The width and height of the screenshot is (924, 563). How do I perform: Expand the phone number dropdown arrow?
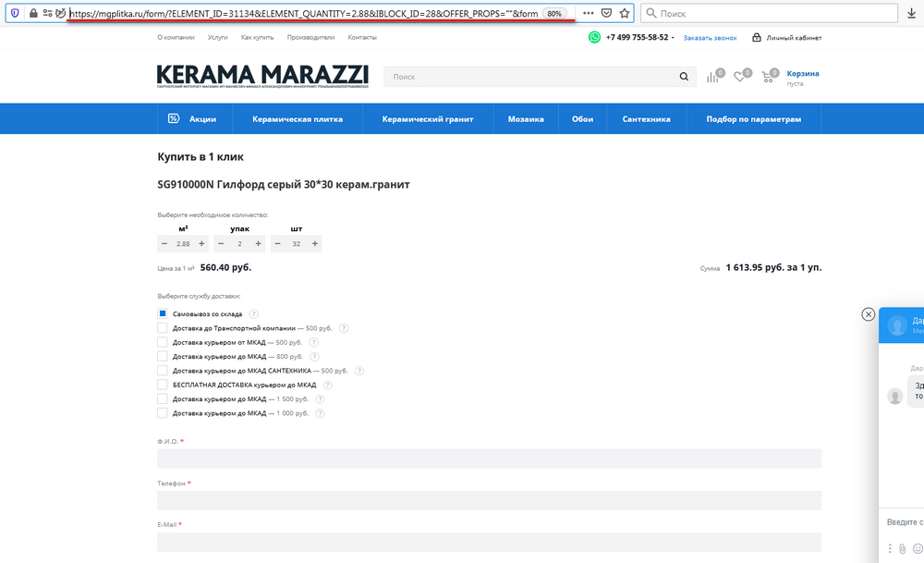tap(674, 38)
